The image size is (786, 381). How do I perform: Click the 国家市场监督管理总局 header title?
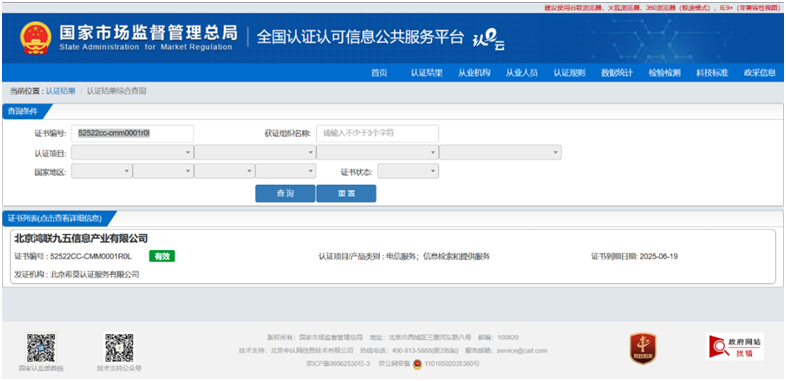pos(148,33)
